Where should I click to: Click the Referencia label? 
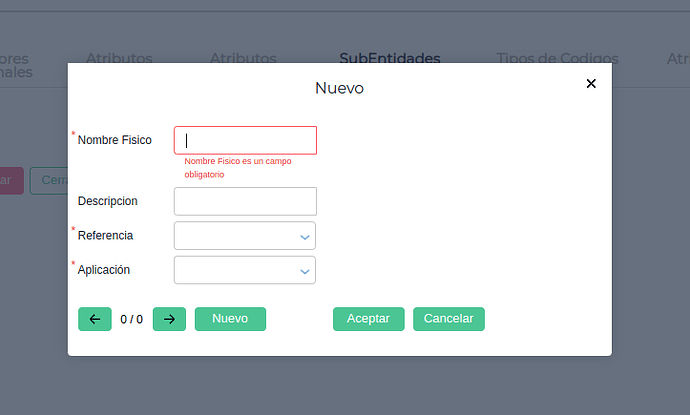click(x=105, y=235)
